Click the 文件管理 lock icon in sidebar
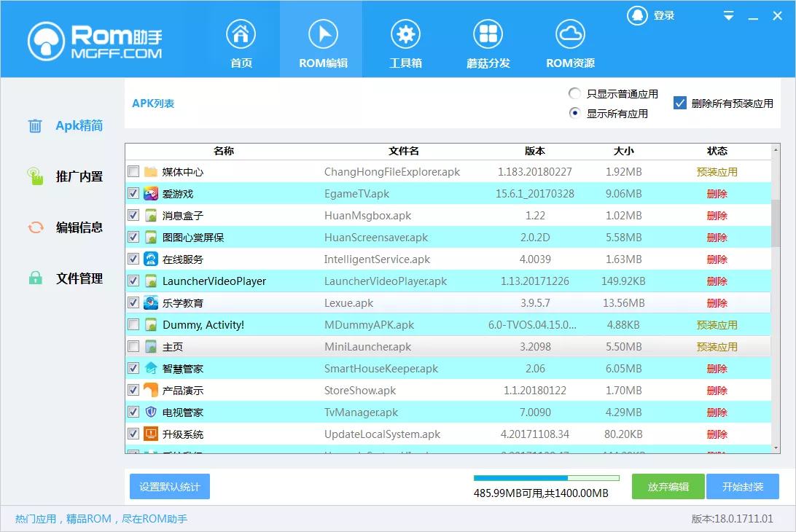This screenshot has height=532, width=796. 34,278
